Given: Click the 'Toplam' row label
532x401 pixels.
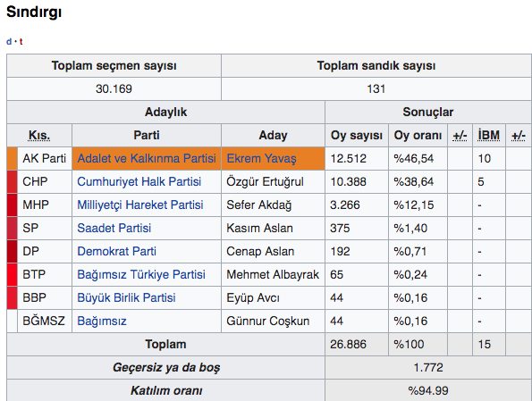Looking at the screenshot, I should pos(165,344).
